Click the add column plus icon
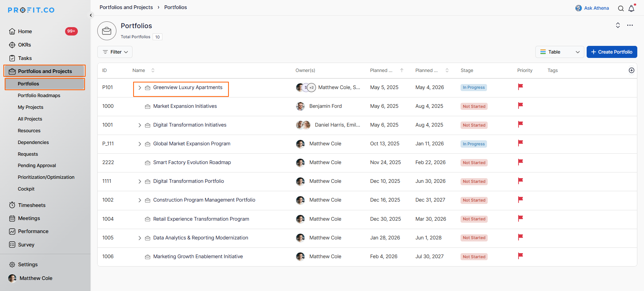The image size is (644, 291). pyautogui.click(x=631, y=70)
